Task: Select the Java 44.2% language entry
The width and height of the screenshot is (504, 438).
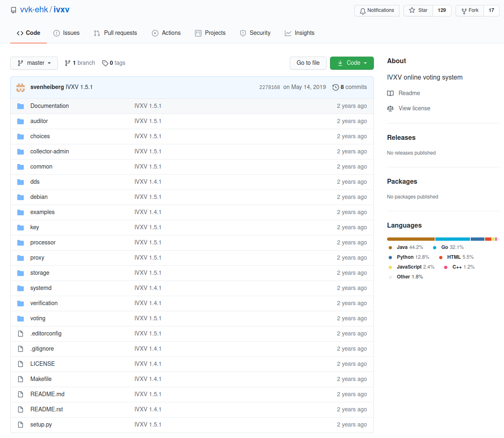Action: tap(406, 248)
